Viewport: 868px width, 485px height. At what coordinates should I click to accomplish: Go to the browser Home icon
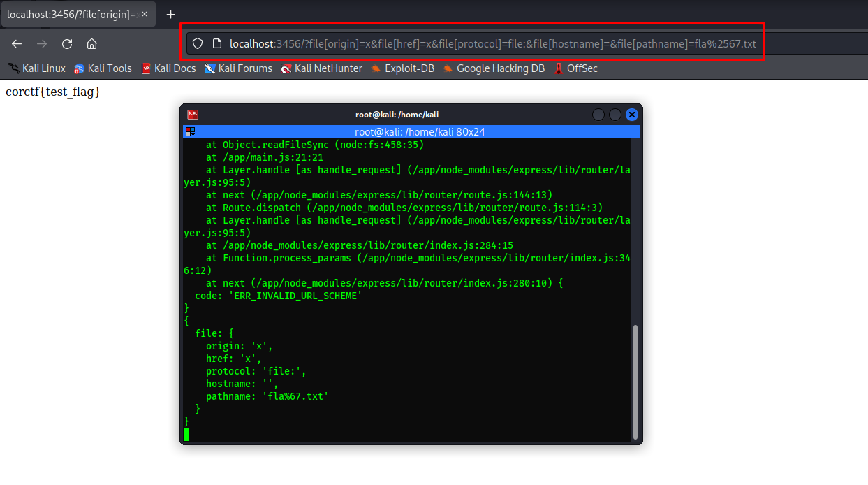point(91,43)
